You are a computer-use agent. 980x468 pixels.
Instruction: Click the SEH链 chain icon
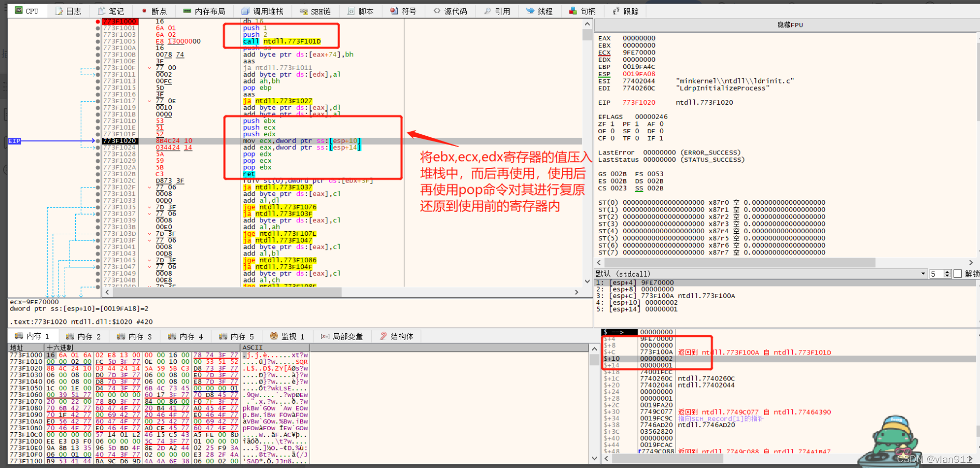pyautogui.click(x=303, y=11)
